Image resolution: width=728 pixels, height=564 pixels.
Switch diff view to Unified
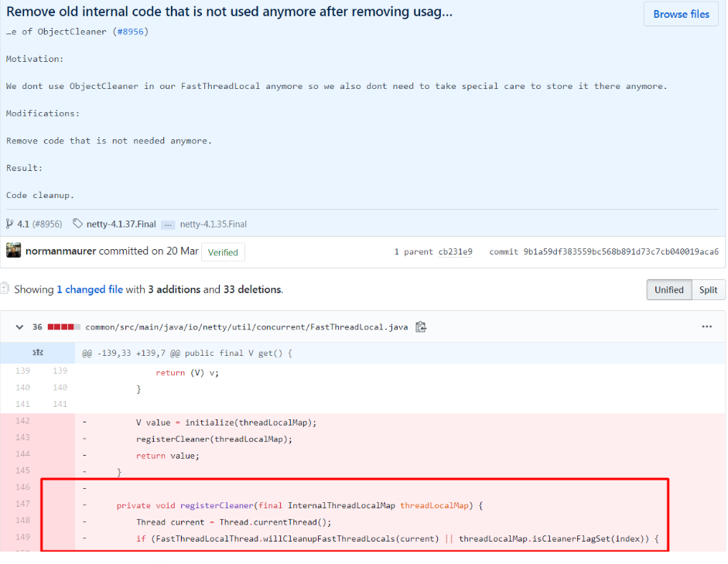tap(668, 290)
